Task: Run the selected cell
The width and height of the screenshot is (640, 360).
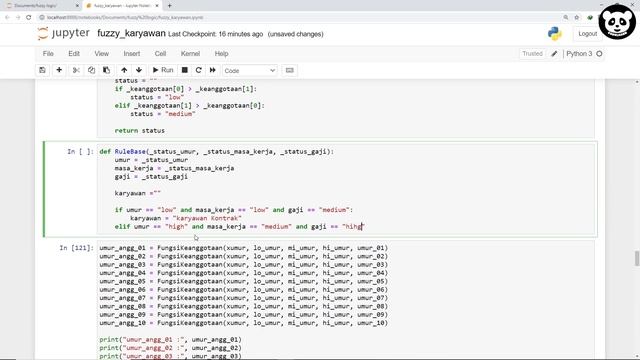Action: tap(163, 70)
